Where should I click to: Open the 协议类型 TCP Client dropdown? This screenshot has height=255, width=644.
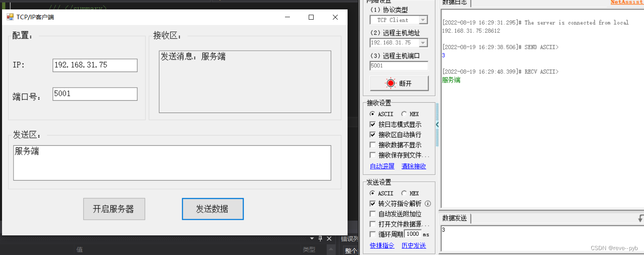coord(424,20)
